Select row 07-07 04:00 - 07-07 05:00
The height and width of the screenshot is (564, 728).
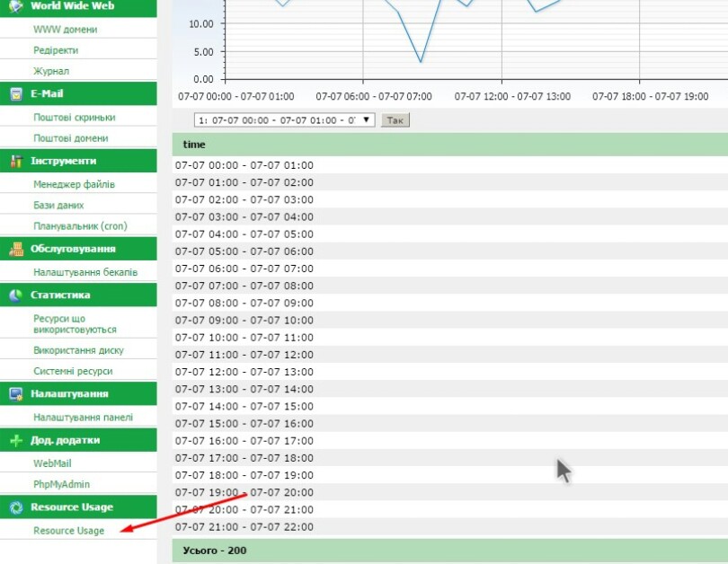[450, 234]
